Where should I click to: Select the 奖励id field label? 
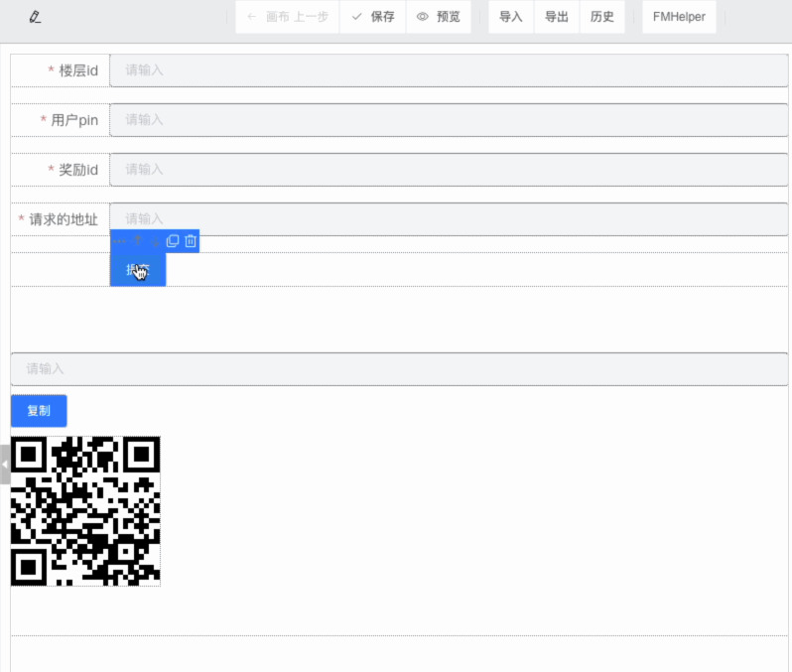click(78, 170)
